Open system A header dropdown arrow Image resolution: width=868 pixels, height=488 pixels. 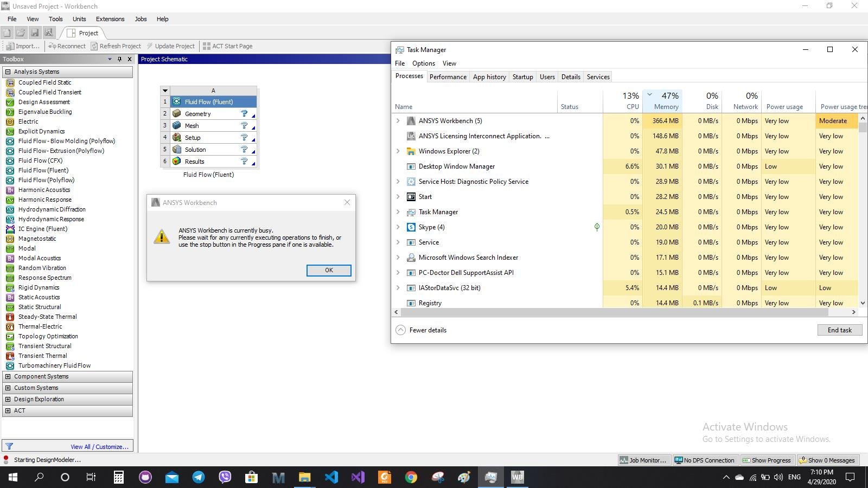(165, 91)
